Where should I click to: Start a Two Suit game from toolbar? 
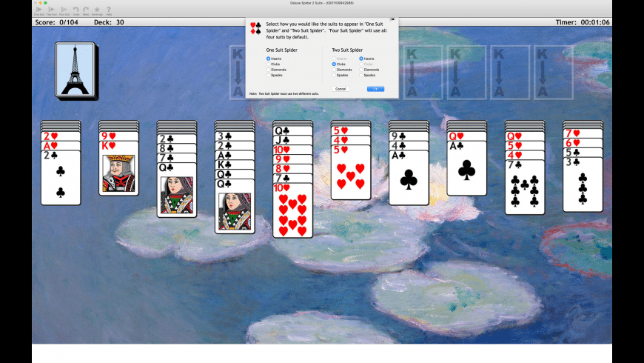pos(51,10)
